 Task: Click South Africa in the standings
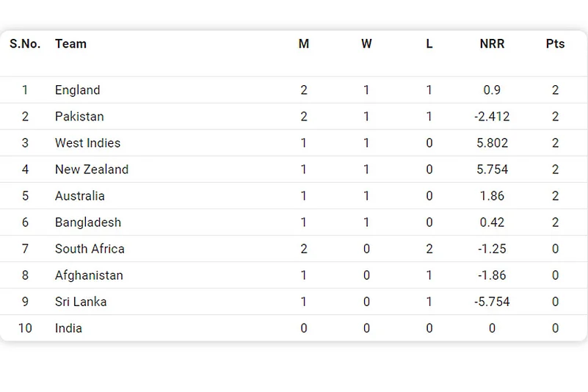point(90,249)
